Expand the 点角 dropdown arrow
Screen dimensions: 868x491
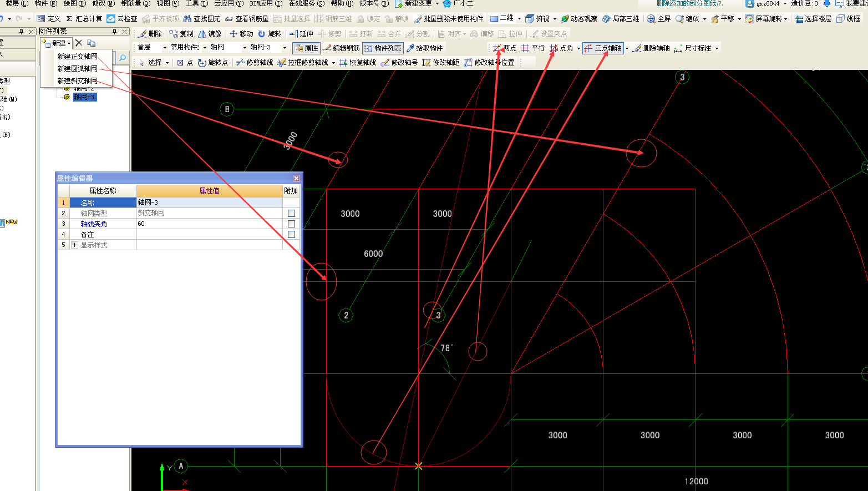pyautogui.click(x=578, y=48)
